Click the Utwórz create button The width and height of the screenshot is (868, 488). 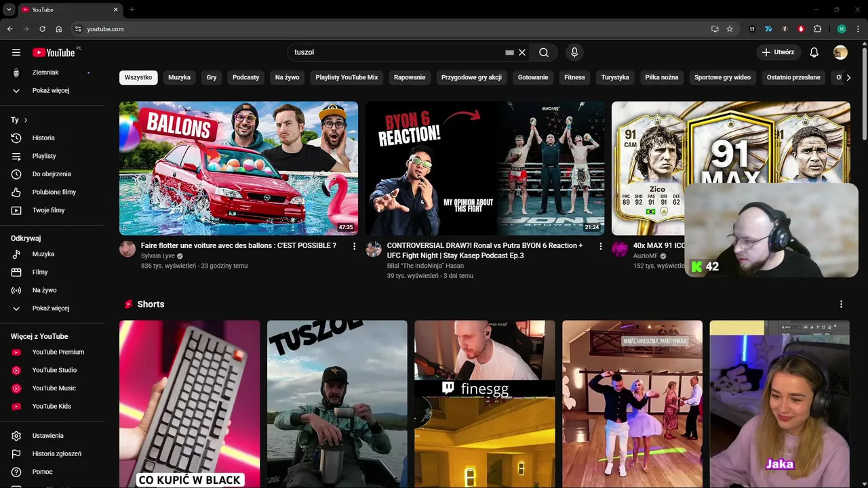pos(778,52)
